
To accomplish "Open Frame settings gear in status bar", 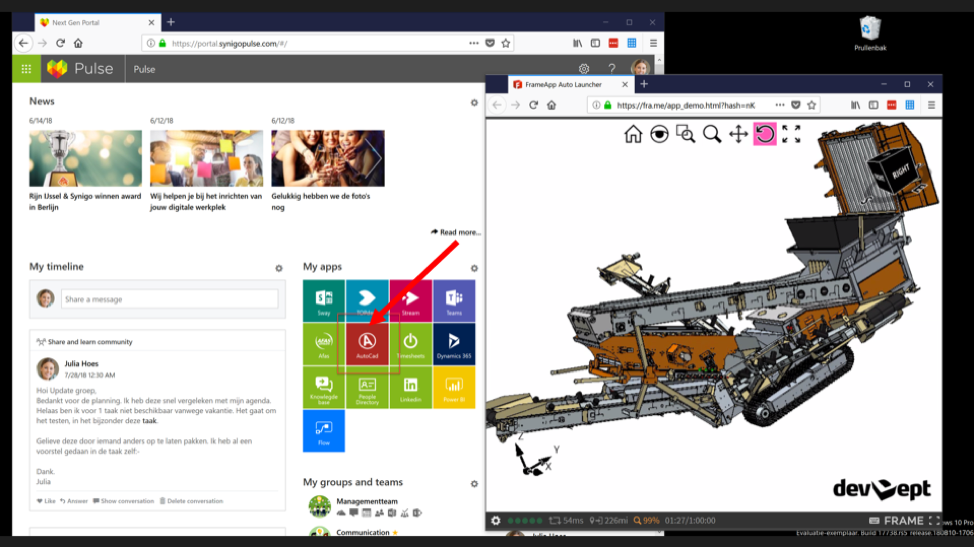I will [x=495, y=521].
